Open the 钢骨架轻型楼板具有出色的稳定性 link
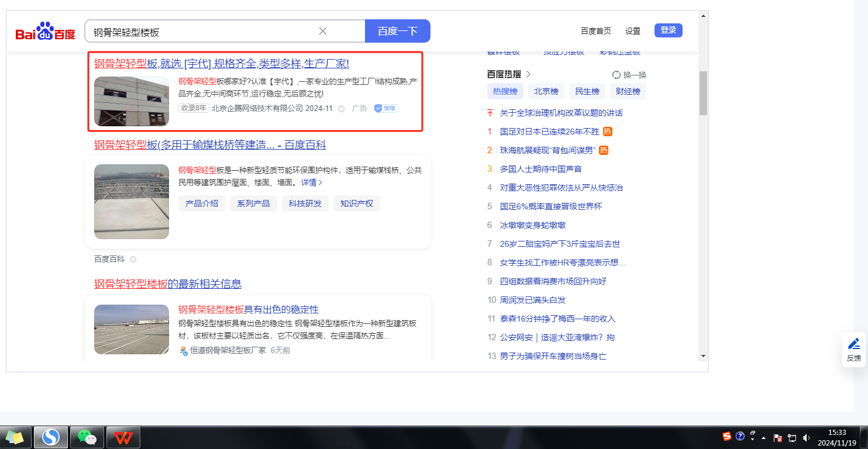The image size is (868, 449). click(248, 309)
